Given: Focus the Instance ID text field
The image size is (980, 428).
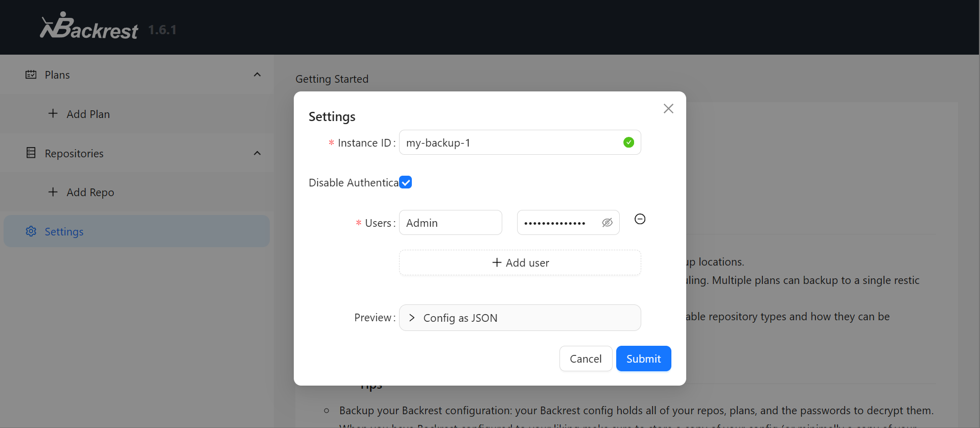Looking at the screenshot, I should click(511, 142).
